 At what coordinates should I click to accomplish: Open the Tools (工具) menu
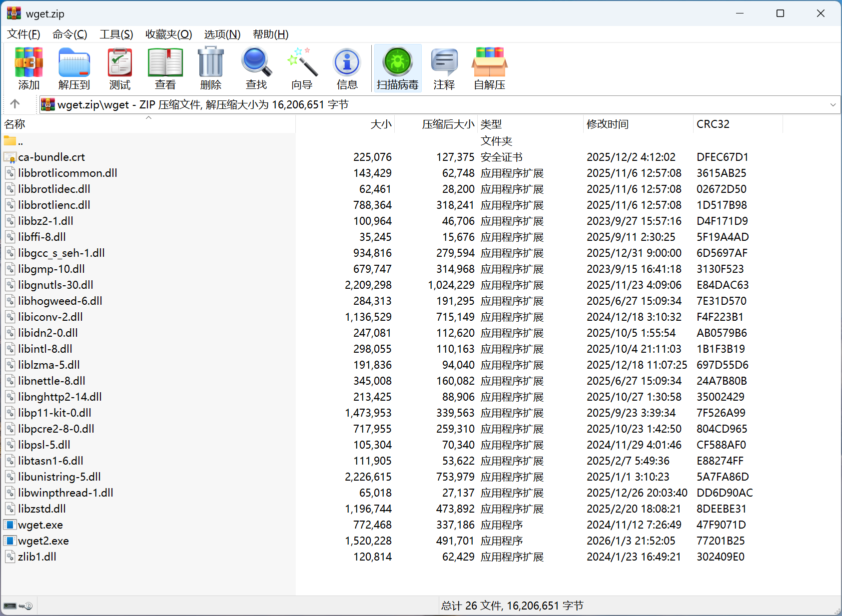coord(116,34)
